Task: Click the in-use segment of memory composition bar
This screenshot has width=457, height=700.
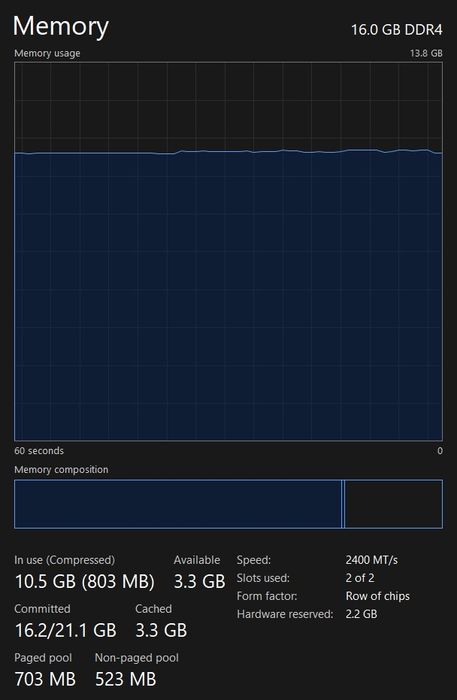Action: (x=178, y=504)
